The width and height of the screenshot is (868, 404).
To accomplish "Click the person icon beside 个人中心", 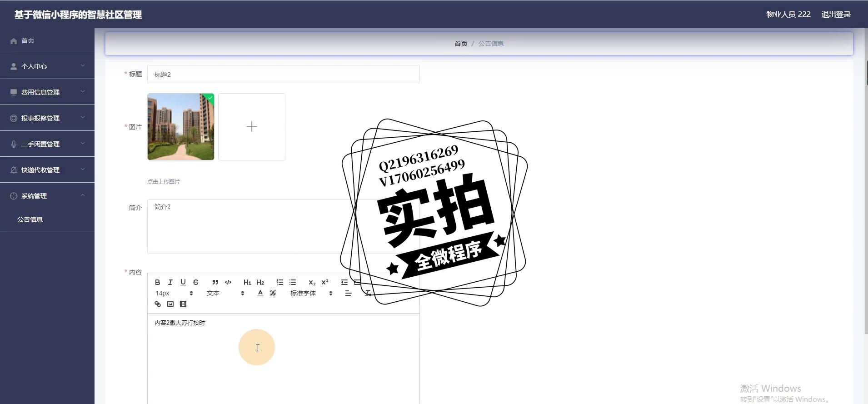I will (x=14, y=66).
